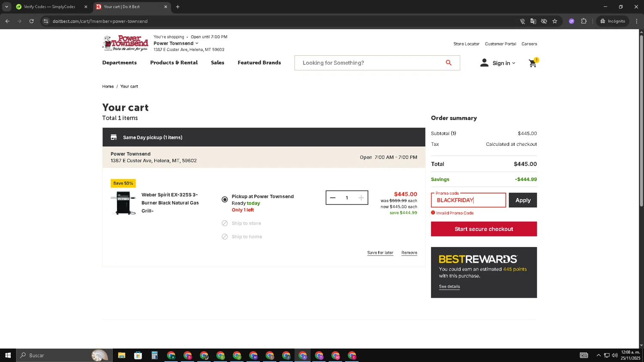Open site information icon in address bar

tap(46, 21)
